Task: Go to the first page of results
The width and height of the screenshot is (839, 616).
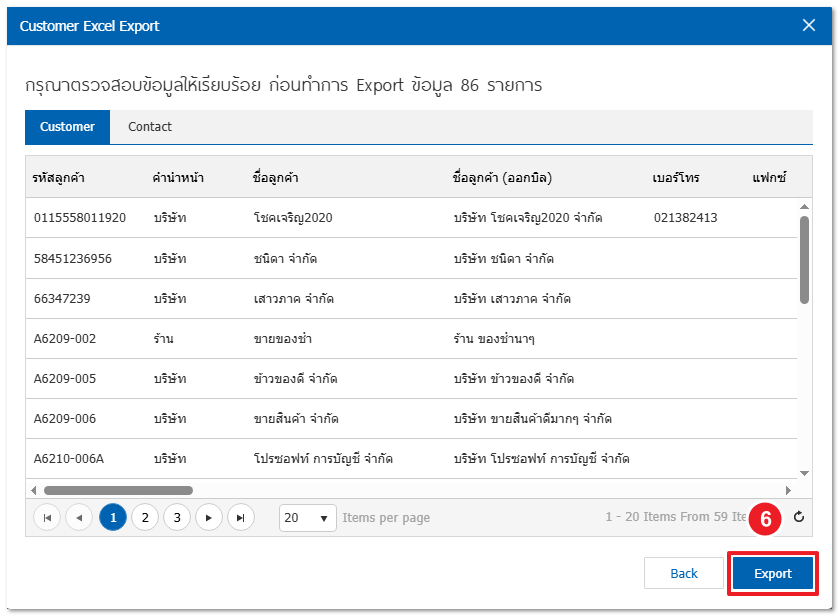Action: 47,517
